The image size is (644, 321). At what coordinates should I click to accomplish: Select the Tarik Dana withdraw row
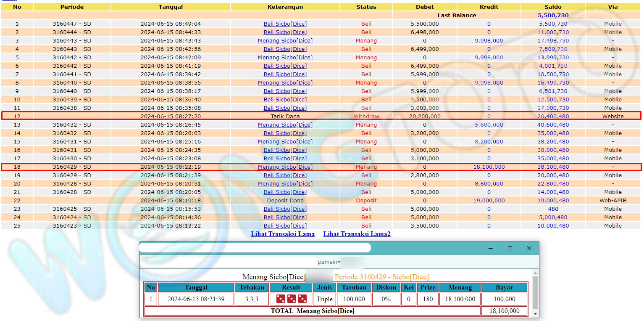pos(285,117)
